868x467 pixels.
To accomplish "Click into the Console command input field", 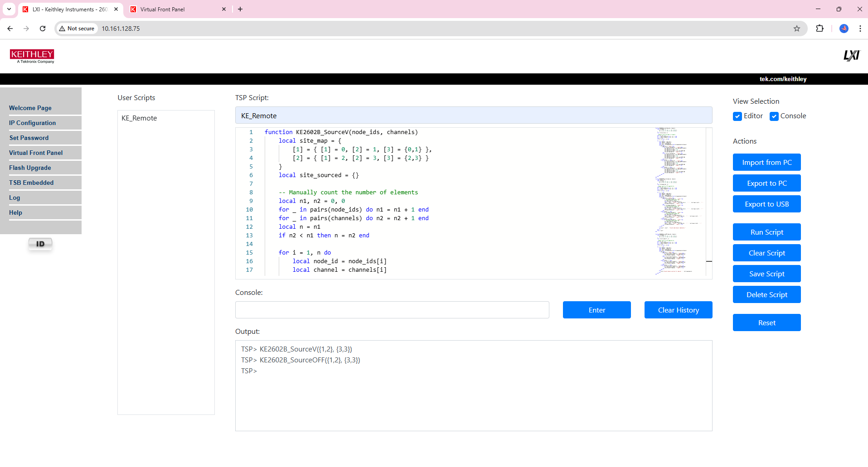I will pyautogui.click(x=392, y=310).
